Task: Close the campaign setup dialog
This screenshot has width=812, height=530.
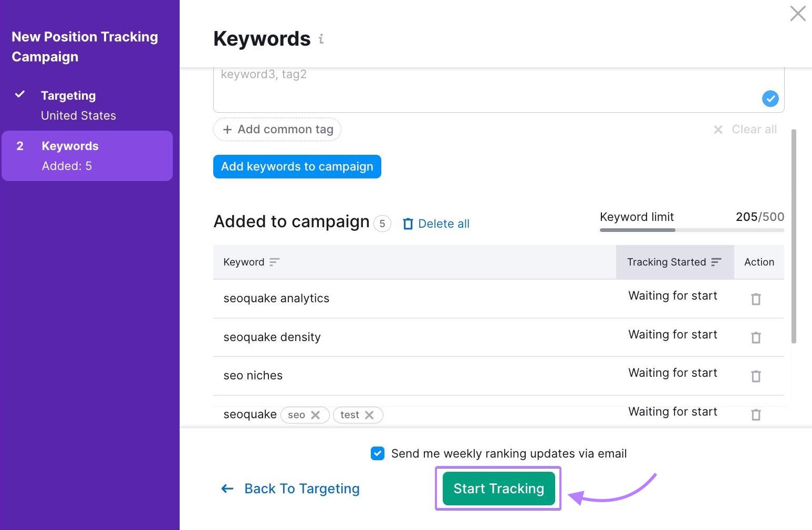Action: point(798,14)
